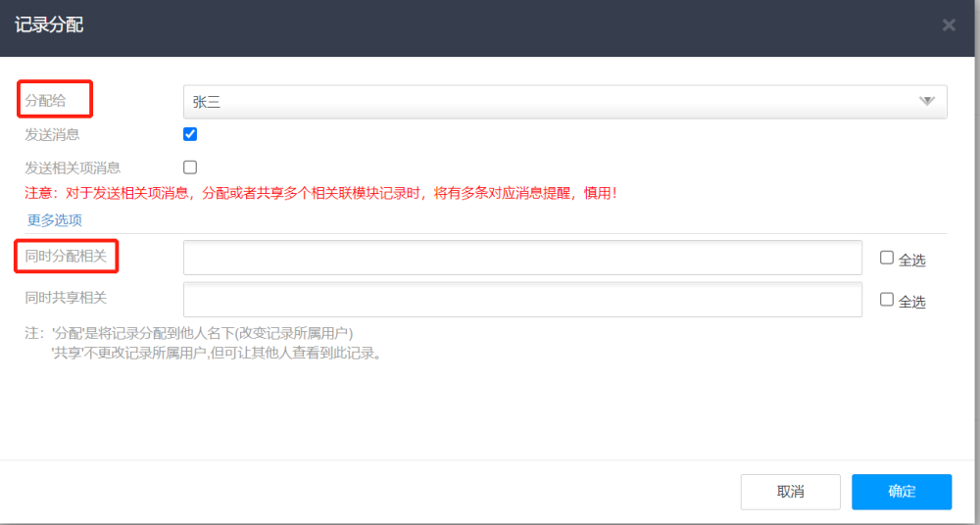Tick 全选 checkbox beside 同时分配相关 field
This screenshot has height=525, width=980.
coord(886,258)
